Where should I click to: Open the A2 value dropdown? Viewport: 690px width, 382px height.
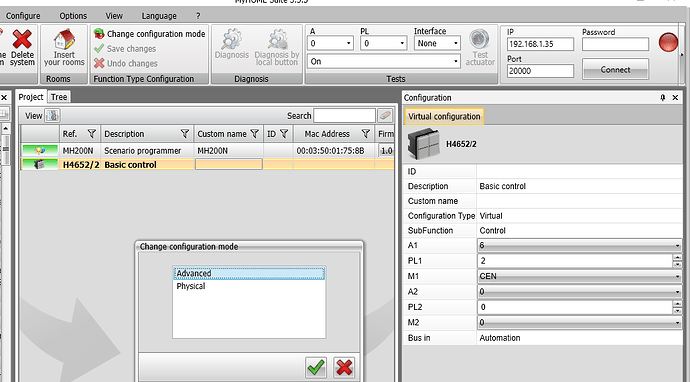pyautogui.click(x=677, y=292)
